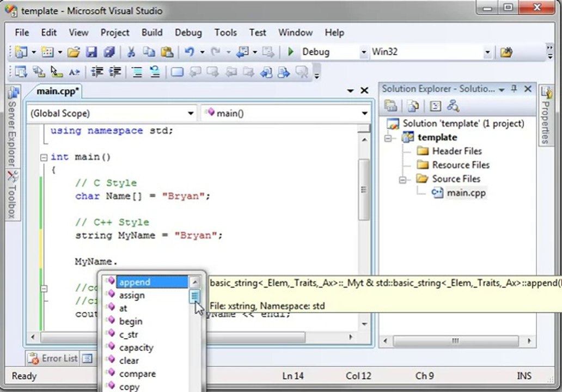Uncomment the selected lines using the toolbar icon
This screenshot has width=562, height=392.
tap(155, 72)
